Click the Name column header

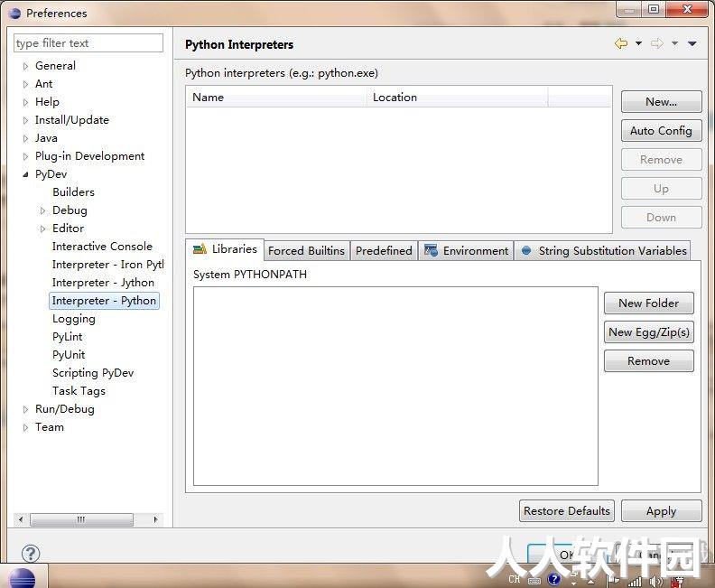[x=276, y=98]
